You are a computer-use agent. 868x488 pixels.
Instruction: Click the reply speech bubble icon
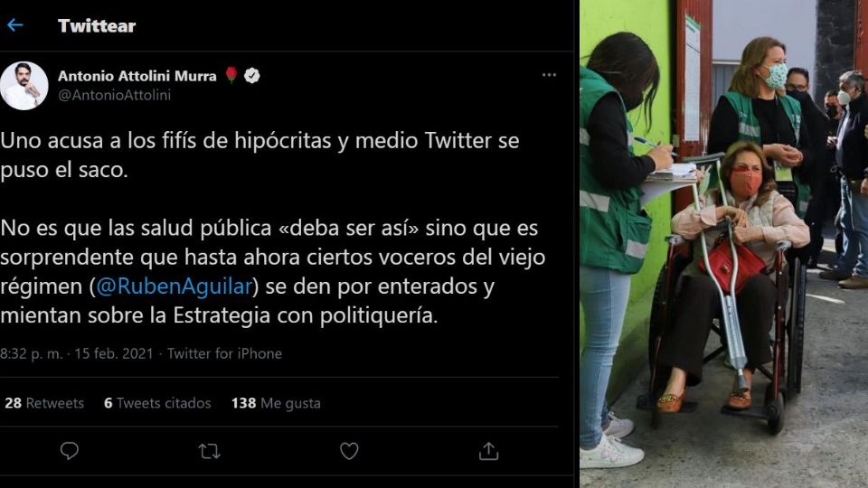click(70, 451)
